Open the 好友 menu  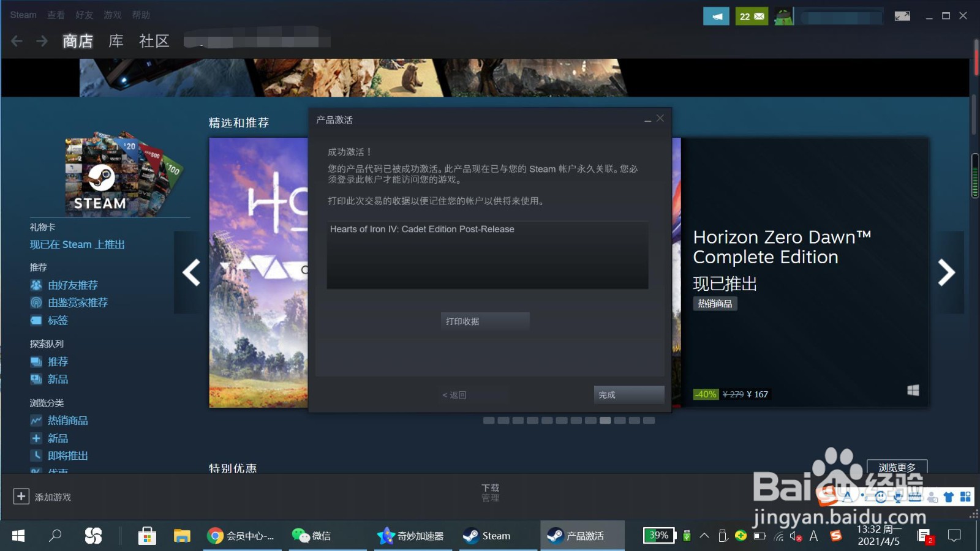tap(84, 15)
